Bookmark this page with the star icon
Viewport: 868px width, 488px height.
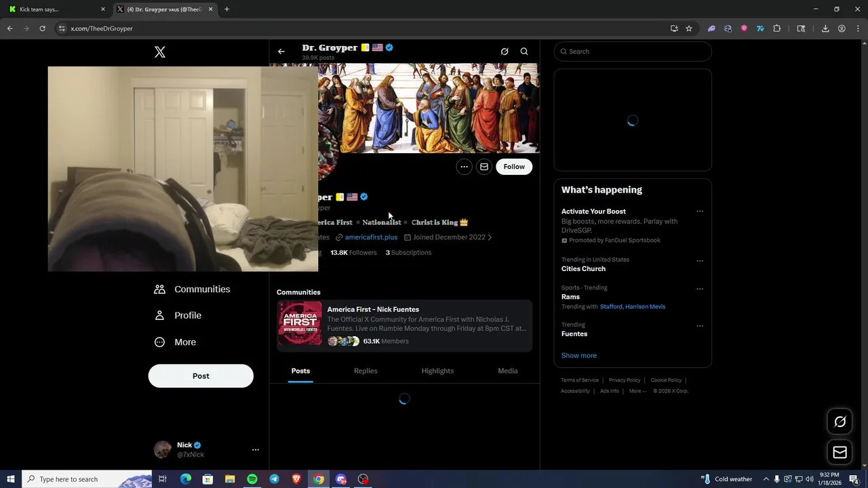tap(689, 28)
